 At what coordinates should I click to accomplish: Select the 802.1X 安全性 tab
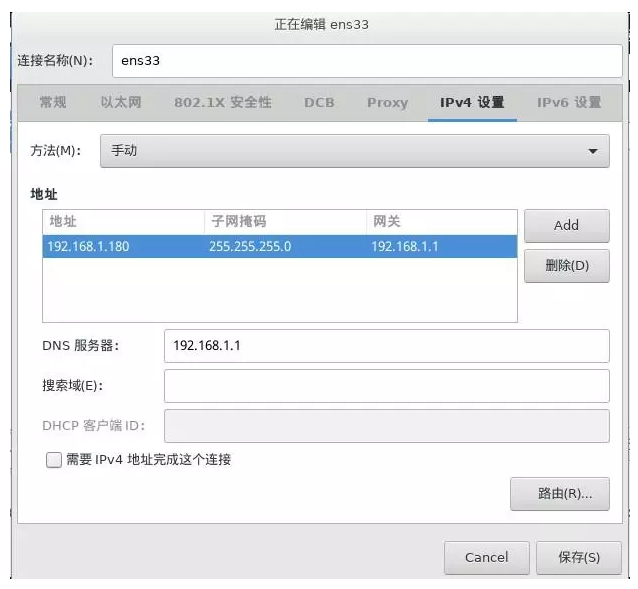(222, 103)
